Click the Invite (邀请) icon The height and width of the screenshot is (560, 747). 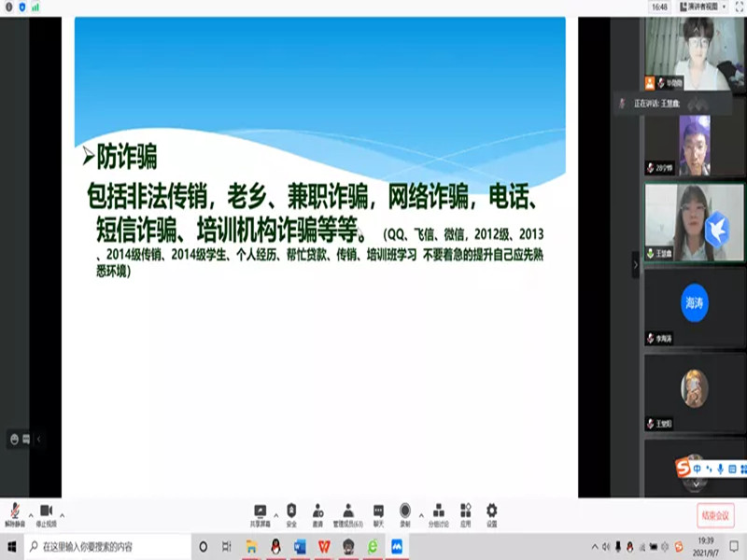[318, 514]
